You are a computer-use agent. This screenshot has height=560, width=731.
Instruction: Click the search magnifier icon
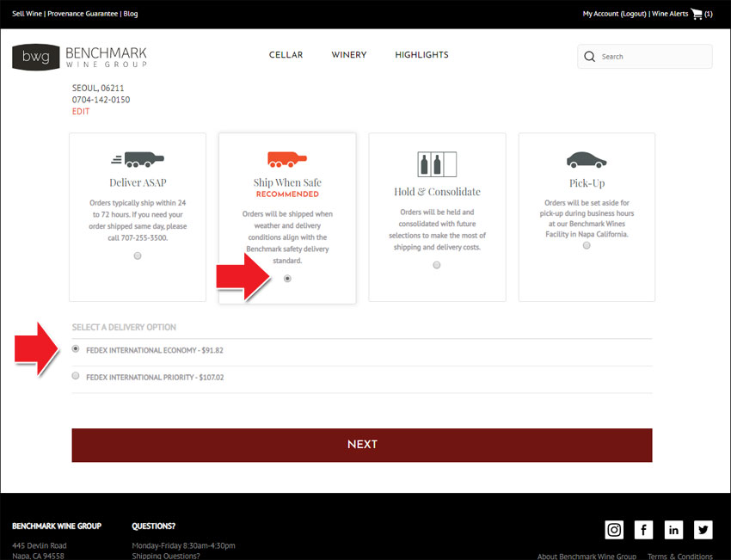point(589,57)
